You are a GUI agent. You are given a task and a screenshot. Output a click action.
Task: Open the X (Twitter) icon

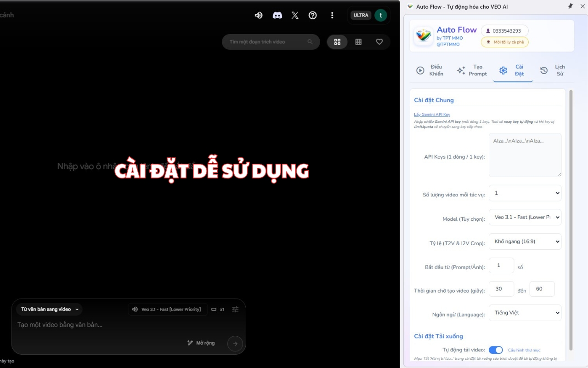click(295, 15)
